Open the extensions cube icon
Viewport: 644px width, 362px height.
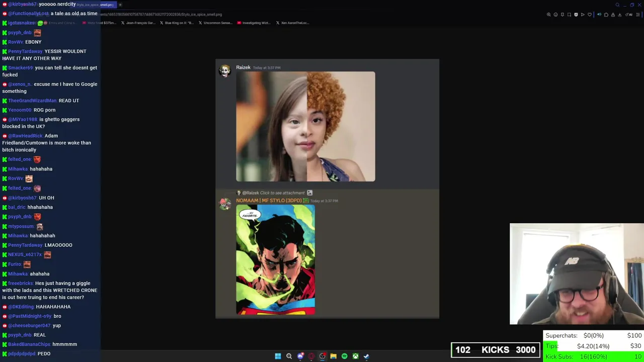click(606, 15)
